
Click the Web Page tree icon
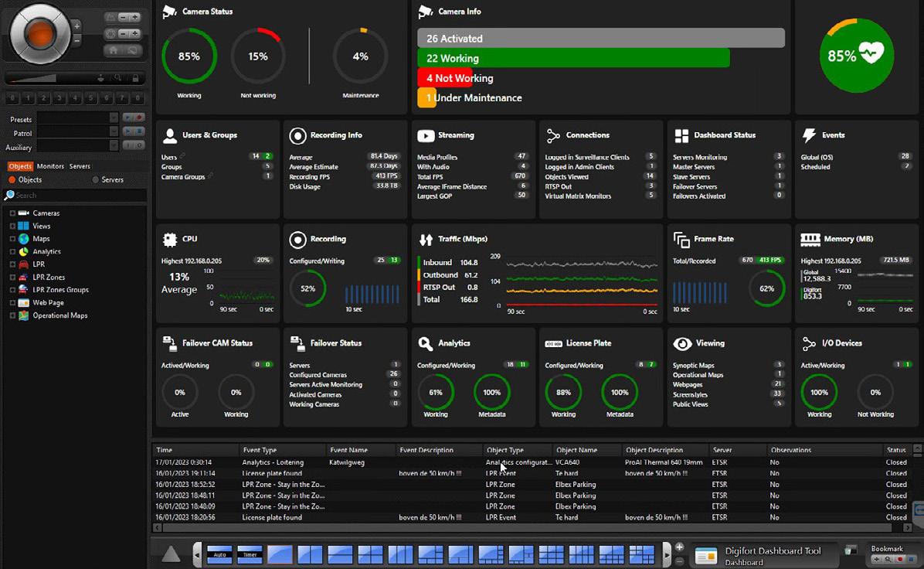tap(24, 302)
